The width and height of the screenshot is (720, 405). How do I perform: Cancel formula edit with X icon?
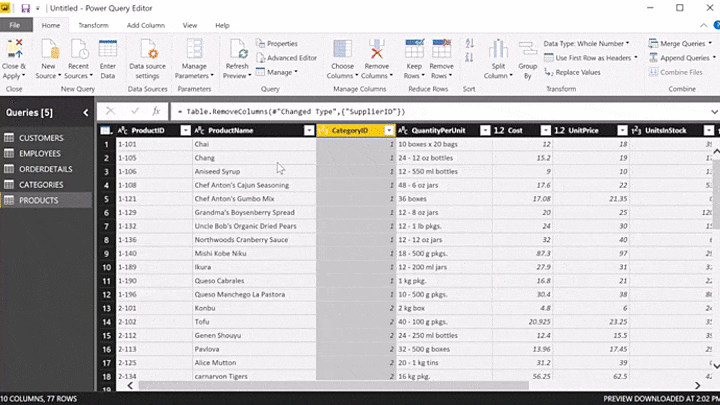(x=110, y=111)
